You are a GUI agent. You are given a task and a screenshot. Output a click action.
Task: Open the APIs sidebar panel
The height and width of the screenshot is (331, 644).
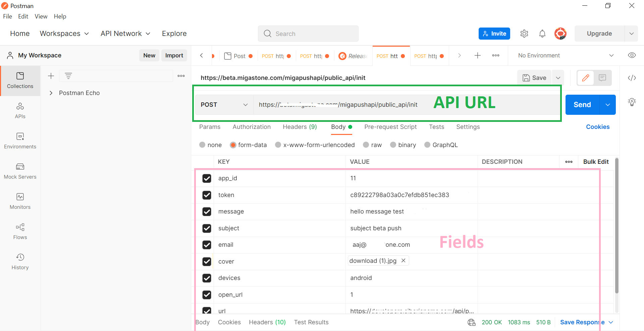pos(20,111)
